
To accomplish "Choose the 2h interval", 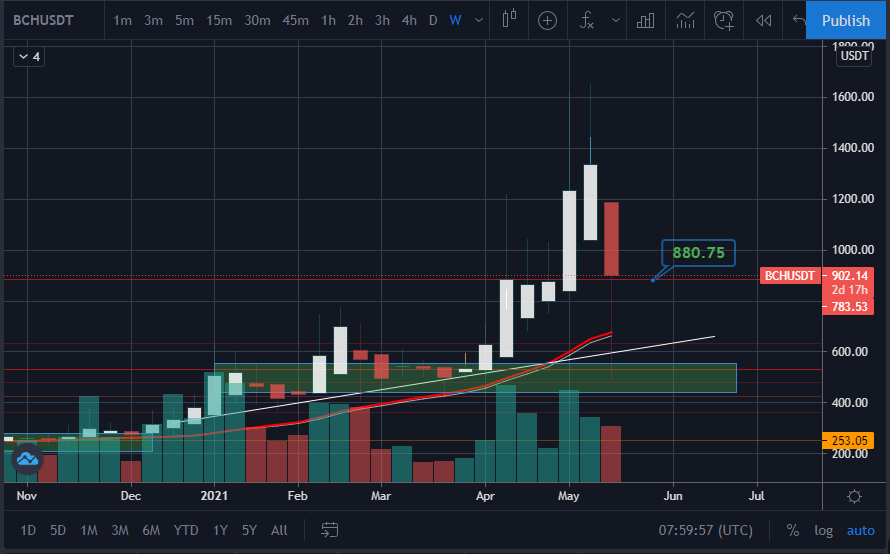I will click(x=355, y=20).
